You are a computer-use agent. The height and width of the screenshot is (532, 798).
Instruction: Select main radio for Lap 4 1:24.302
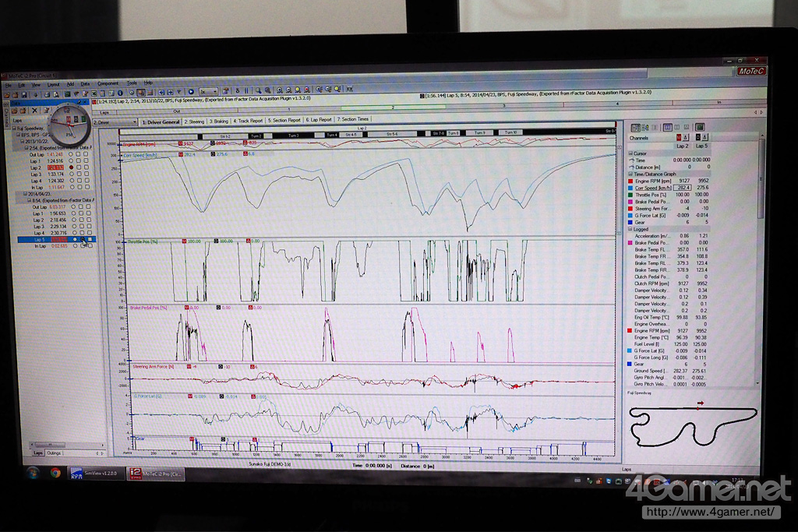point(72,180)
